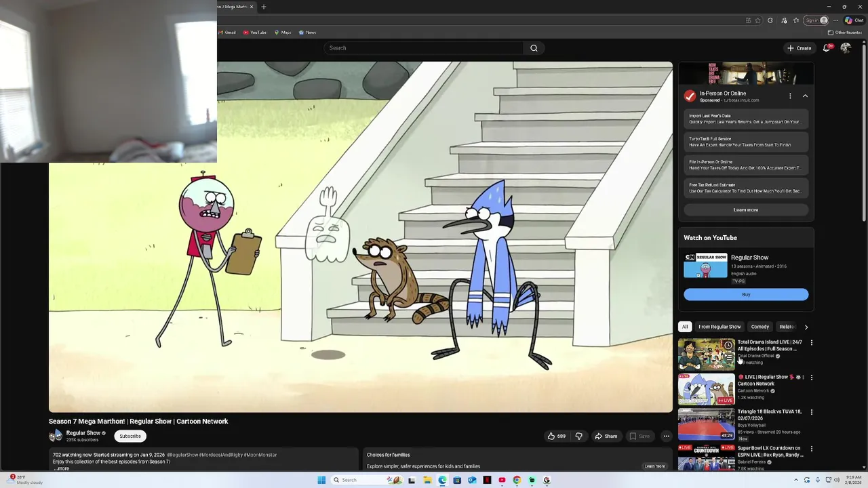
Task: Close the Season 7 Mega Marathon tab
Action: 252,7
